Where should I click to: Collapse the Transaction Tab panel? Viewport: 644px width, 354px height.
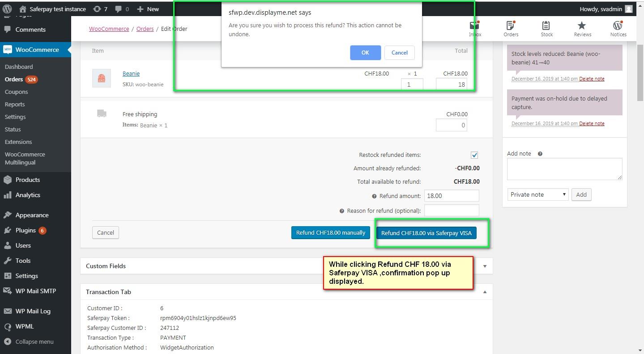tap(485, 292)
